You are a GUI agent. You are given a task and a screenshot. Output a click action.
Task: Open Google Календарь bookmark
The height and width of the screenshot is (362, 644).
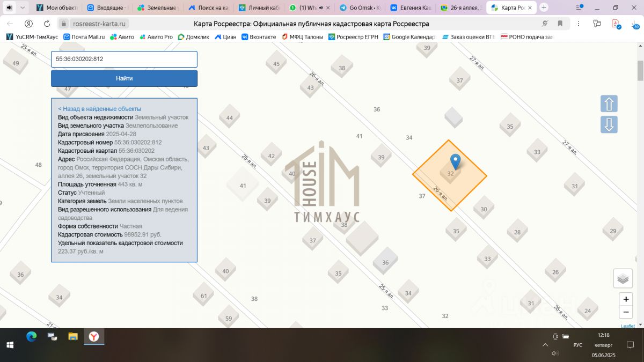(x=410, y=37)
